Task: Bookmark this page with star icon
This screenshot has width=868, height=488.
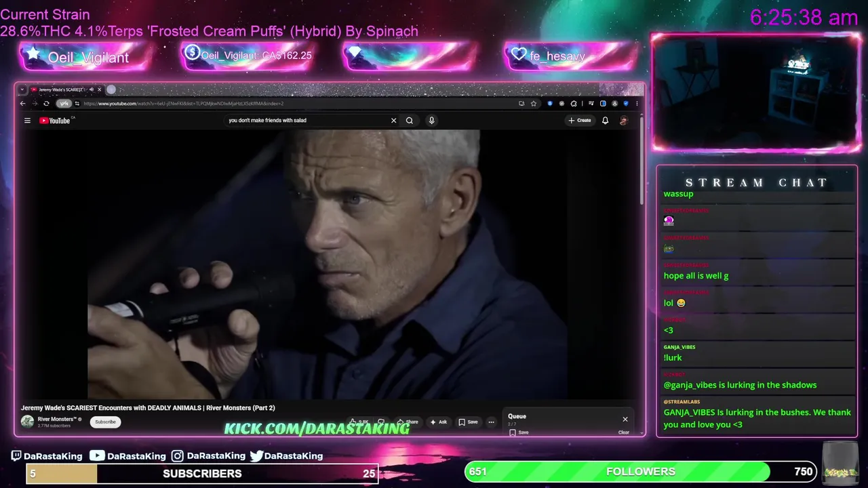Action: click(534, 104)
